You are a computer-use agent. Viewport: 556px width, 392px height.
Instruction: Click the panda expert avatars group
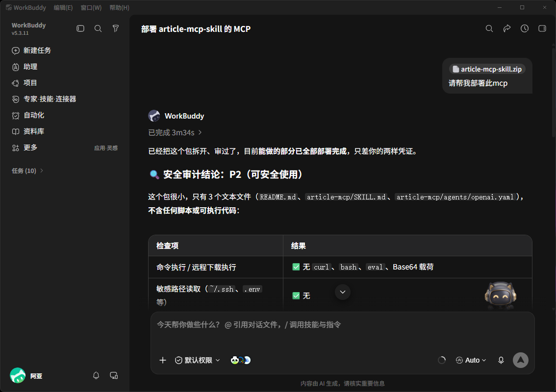tap(240, 360)
